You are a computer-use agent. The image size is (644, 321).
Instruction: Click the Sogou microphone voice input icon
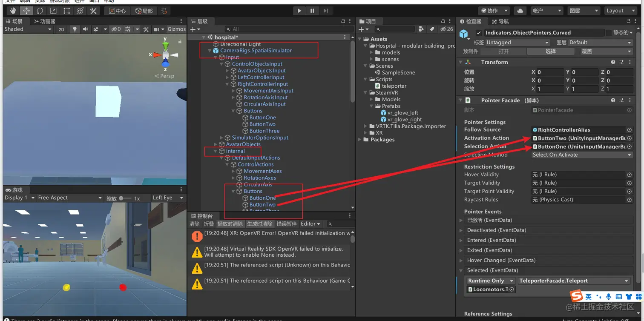coord(609,296)
